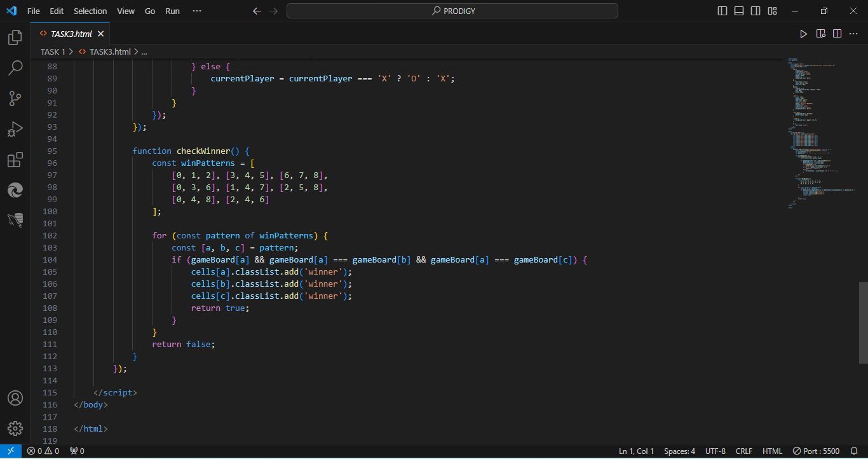Image resolution: width=868 pixels, height=459 pixels.
Task: Change the CRLF end of line sequence
Action: coord(744,451)
